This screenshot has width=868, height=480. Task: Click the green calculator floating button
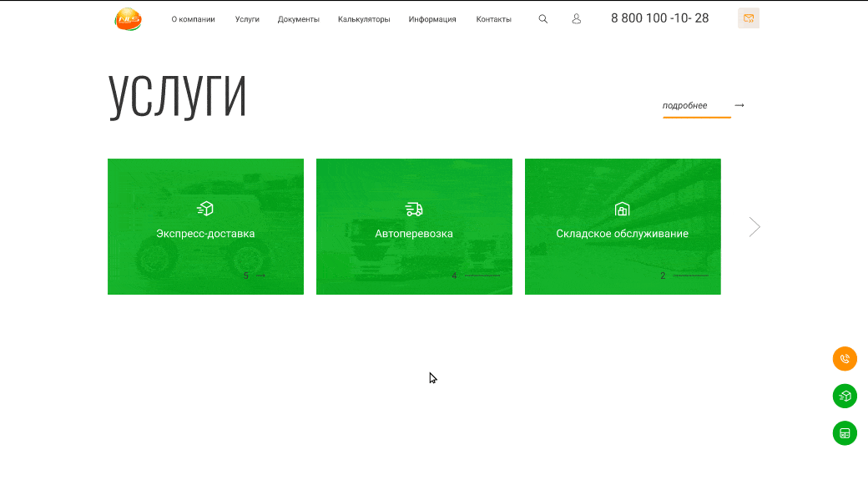pos(845,433)
